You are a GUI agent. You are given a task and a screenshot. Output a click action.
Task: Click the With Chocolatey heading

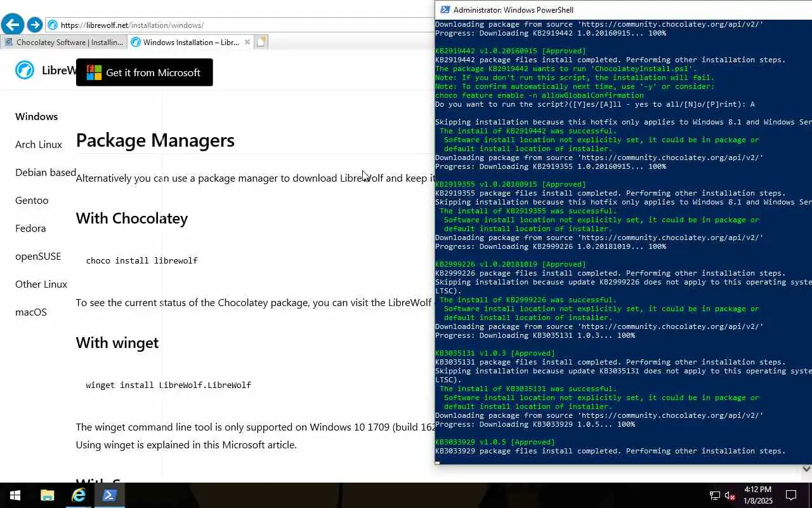click(132, 218)
